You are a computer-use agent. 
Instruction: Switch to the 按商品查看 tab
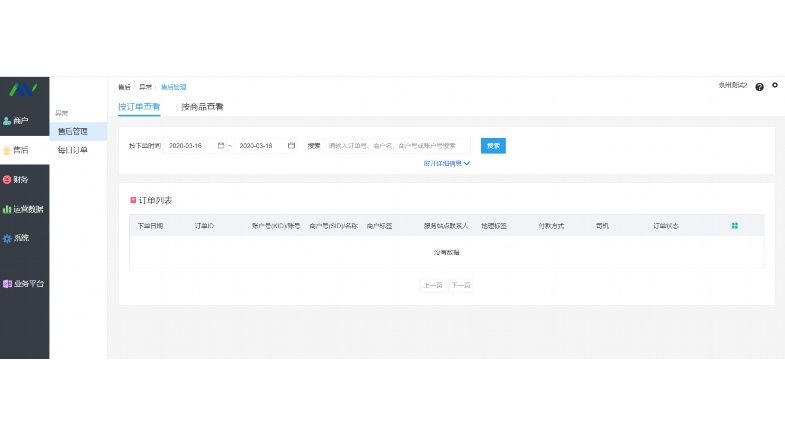coord(202,107)
